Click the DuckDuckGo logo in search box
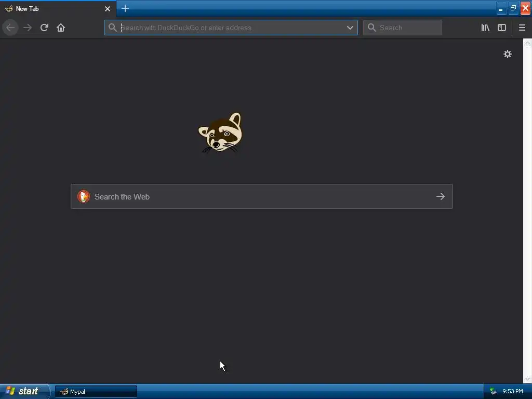The width and height of the screenshot is (532, 399). [x=84, y=196]
